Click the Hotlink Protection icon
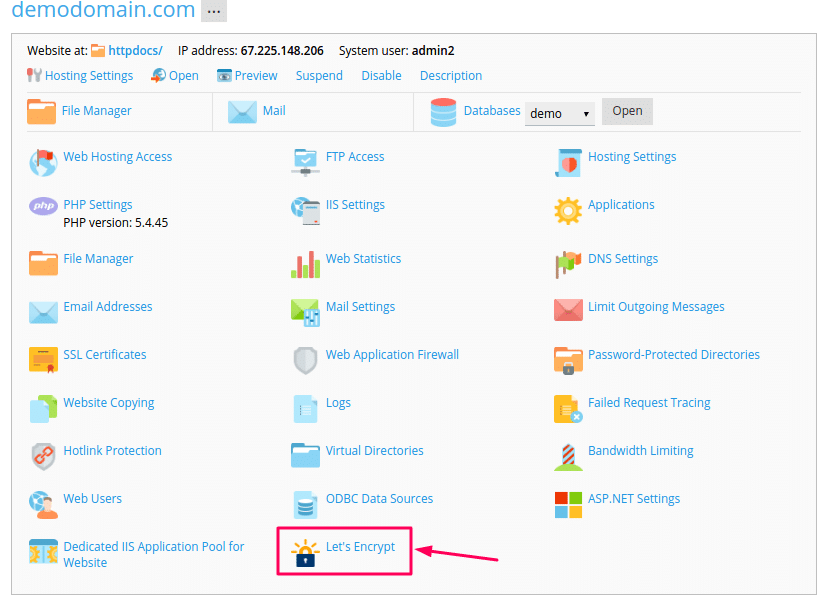 click(x=43, y=456)
